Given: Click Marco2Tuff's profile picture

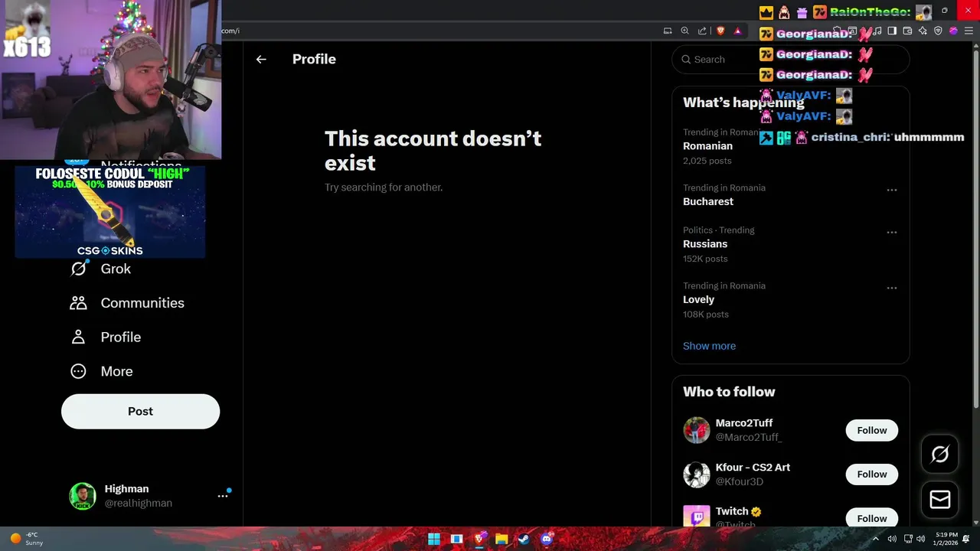Looking at the screenshot, I should [x=697, y=430].
